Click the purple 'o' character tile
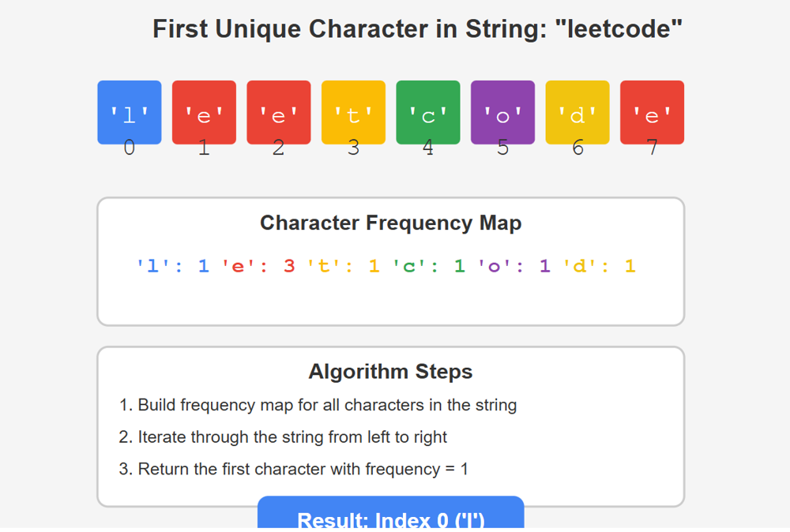The image size is (790, 532). (502, 112)
